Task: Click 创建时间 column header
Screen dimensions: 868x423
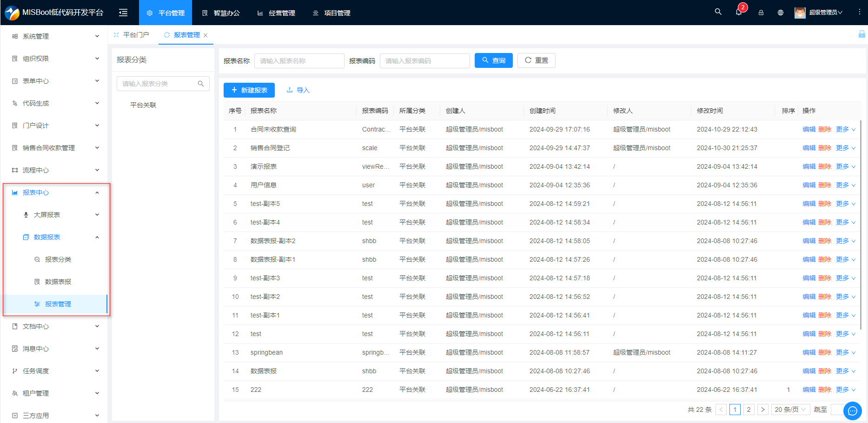Action: 543,111
